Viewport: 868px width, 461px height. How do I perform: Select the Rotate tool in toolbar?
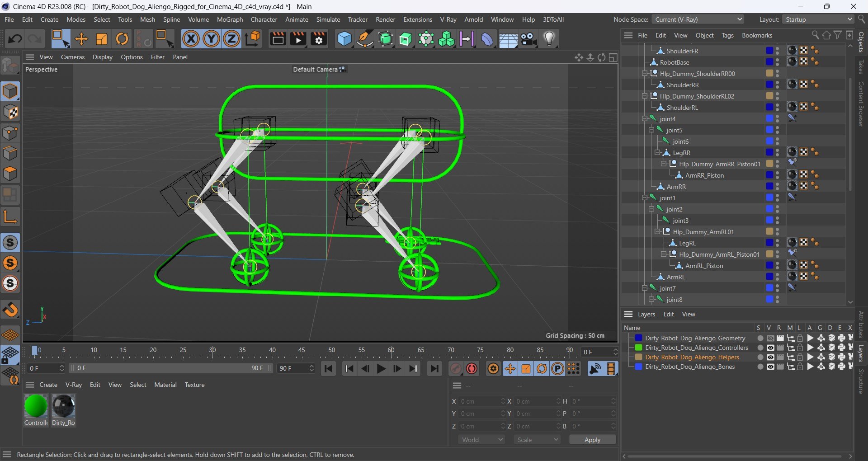pyautogui.click(x=122, y=39)
